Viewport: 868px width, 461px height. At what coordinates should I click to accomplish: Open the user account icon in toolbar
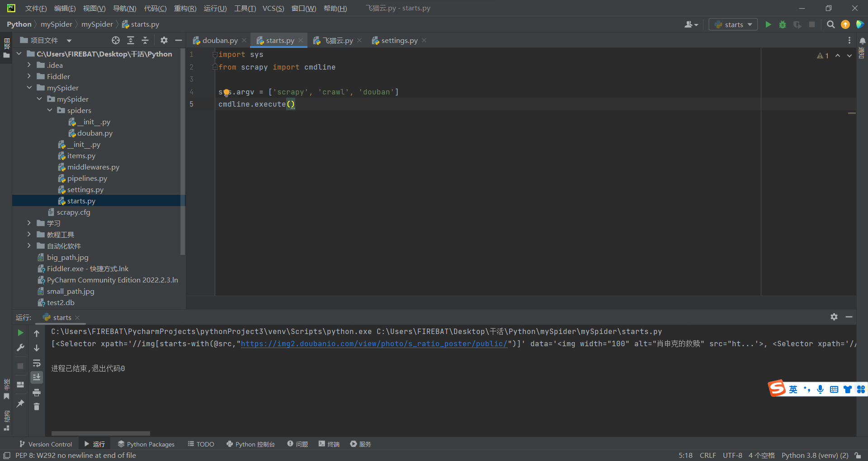point(691,24)
